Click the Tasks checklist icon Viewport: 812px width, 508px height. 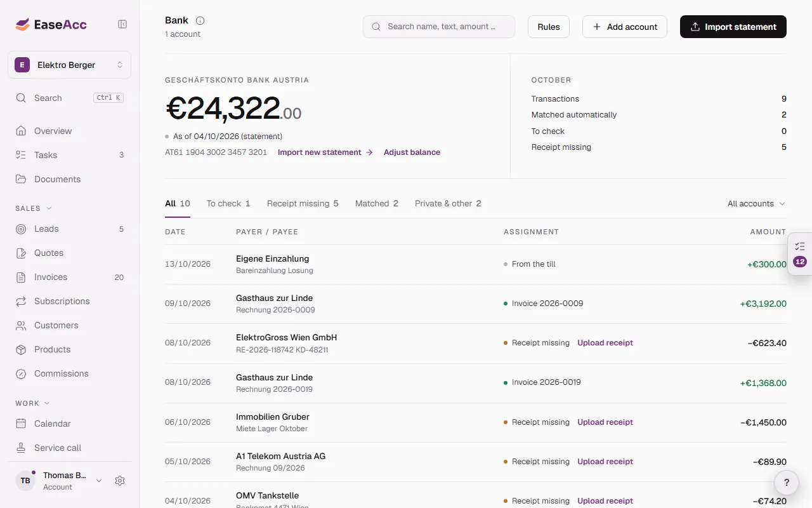(21, 155)
